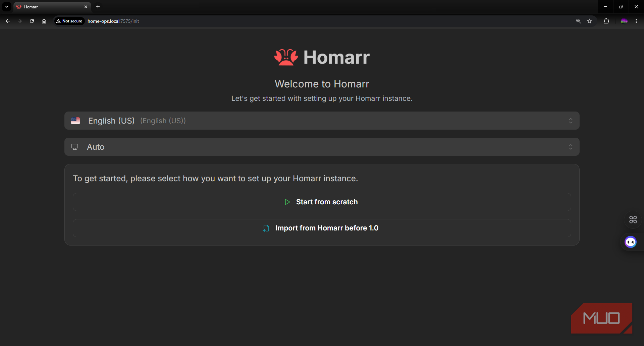Restore down the browser window
Image resolution: width=644 pixels, height=346 pixels.
621,7
